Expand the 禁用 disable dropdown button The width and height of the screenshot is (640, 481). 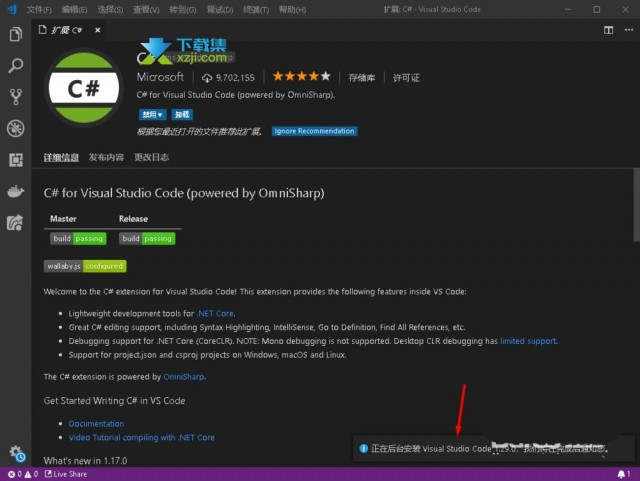[x=152, y=115]
